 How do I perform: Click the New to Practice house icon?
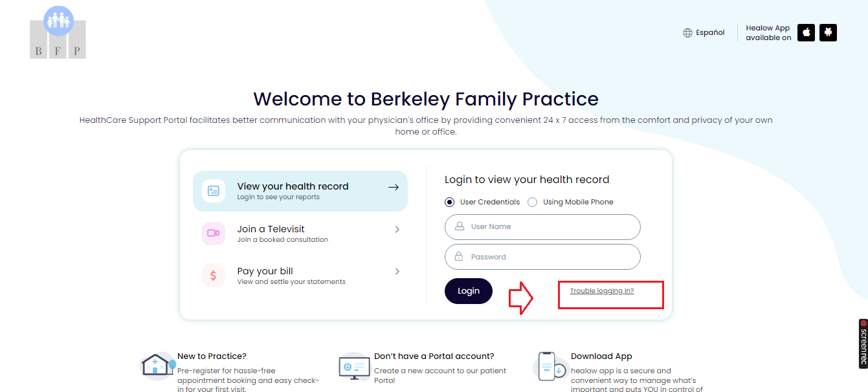pos(157,364)
